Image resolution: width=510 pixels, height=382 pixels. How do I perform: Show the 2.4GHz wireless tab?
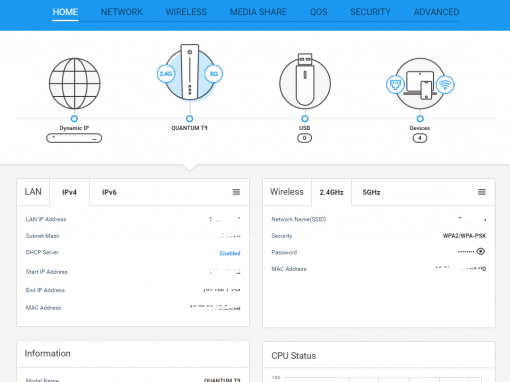pos(331,192)
